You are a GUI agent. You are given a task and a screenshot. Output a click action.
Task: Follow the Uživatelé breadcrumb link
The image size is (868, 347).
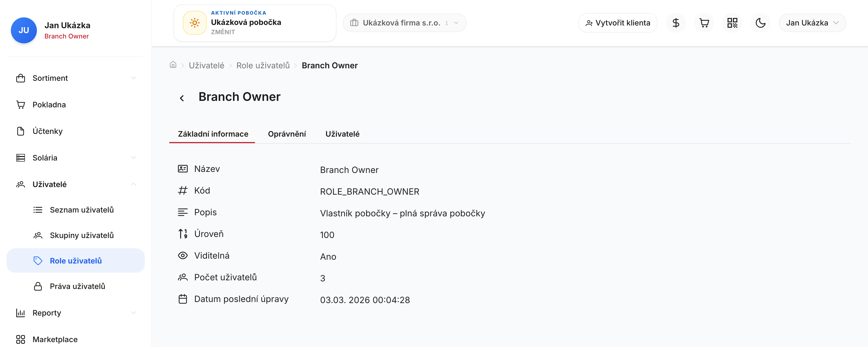coord(206,65)
